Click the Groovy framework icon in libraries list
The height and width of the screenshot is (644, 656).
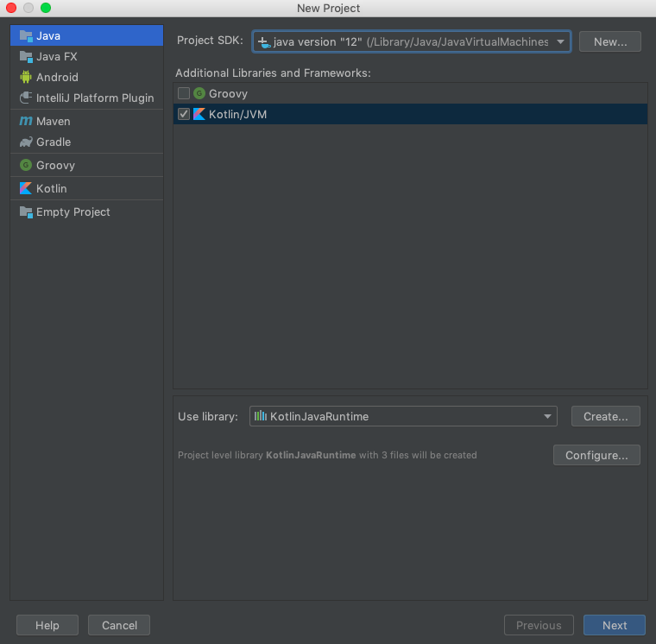pyautogui.click(x=199, y=93)
